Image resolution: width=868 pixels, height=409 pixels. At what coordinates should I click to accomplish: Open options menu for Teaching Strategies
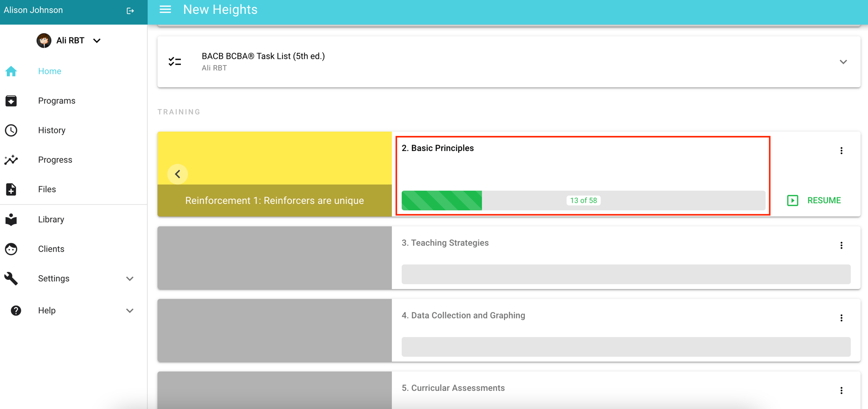tap(842, 245)
